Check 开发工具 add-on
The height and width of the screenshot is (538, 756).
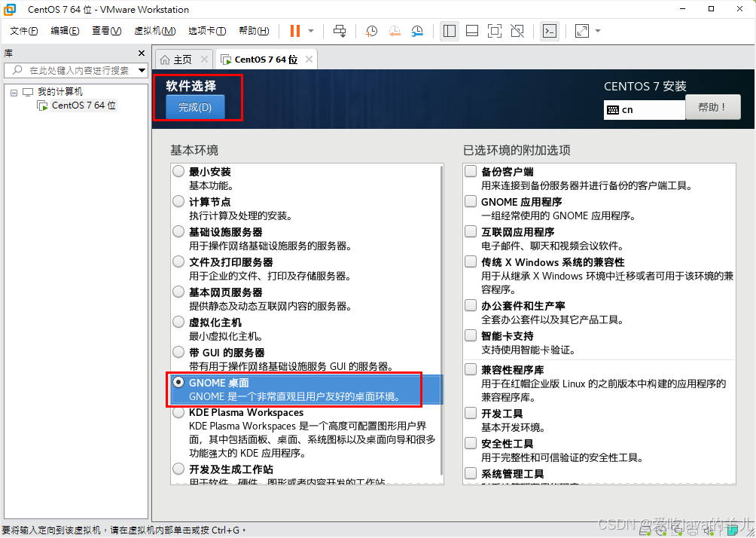point(471,413)
